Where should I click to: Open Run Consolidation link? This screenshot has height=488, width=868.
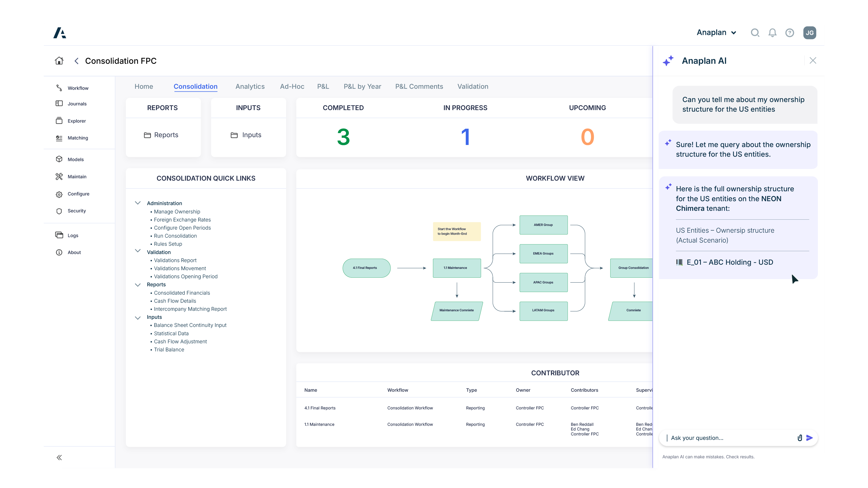click(175, 236)
